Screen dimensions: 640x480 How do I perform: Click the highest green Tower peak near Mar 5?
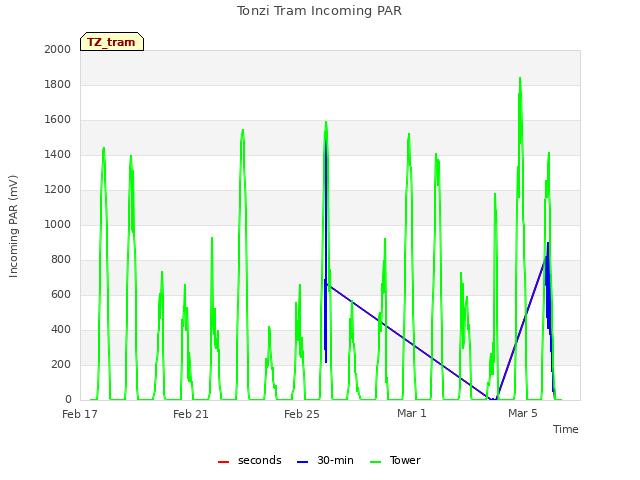[x=520, y=78]
